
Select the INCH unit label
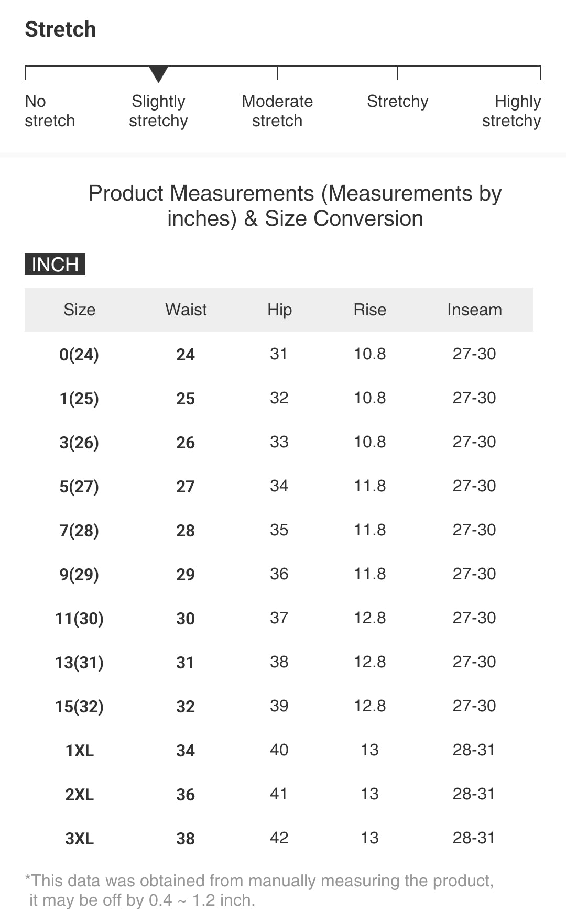coord(55,265)
